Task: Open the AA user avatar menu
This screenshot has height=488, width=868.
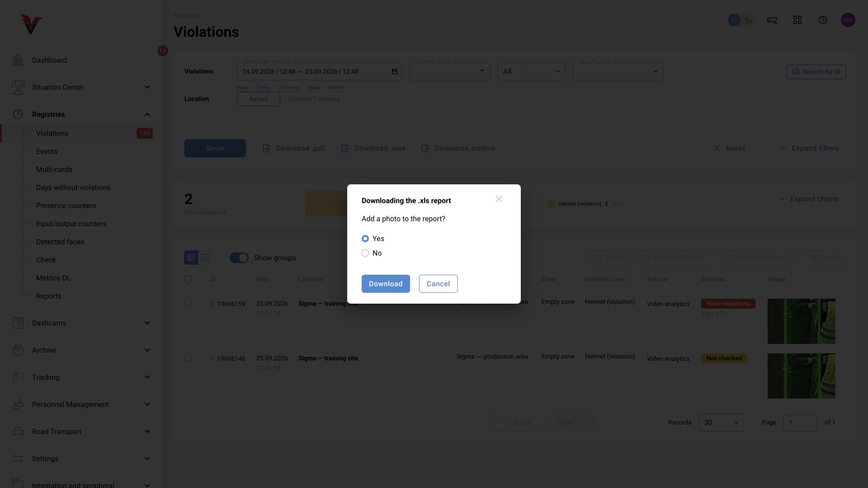Action: (x=848, y=20)
